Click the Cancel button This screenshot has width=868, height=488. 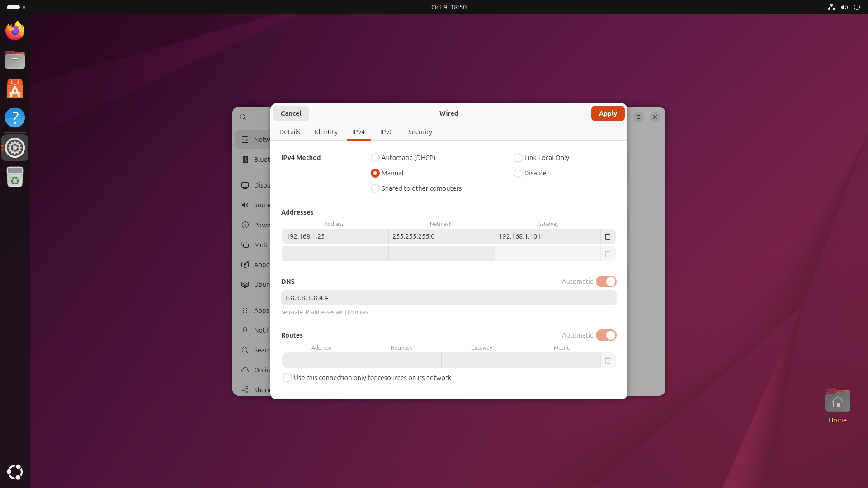click(291, 113)
